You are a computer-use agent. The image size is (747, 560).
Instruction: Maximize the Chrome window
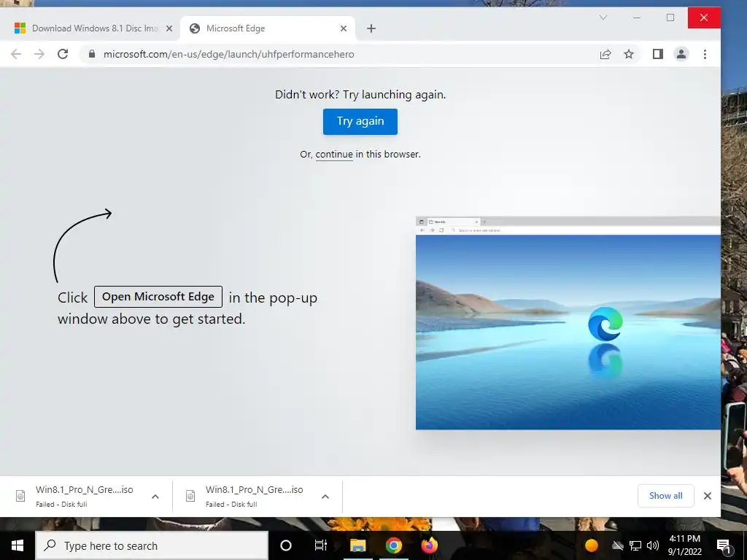coord(670,18)
